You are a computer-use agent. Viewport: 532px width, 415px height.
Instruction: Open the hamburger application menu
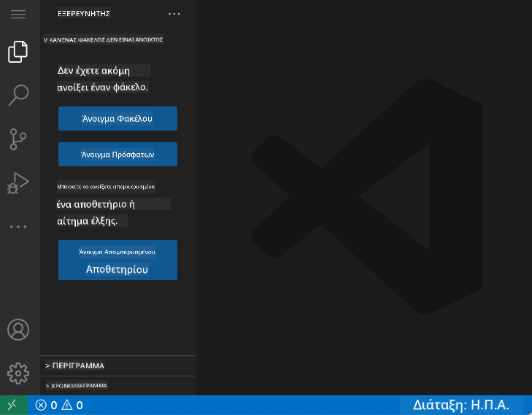pos(18,15)
